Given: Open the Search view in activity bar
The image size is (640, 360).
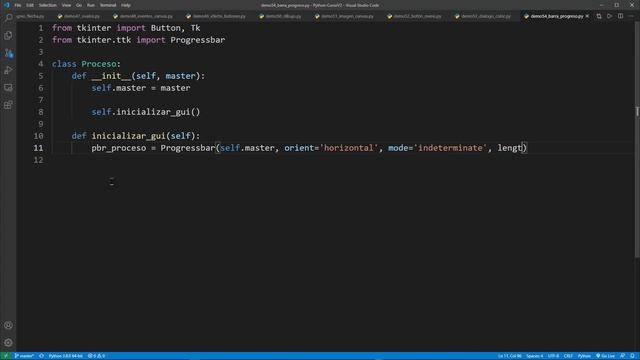Looking at the screenshot, I should [x=8, y=18].
